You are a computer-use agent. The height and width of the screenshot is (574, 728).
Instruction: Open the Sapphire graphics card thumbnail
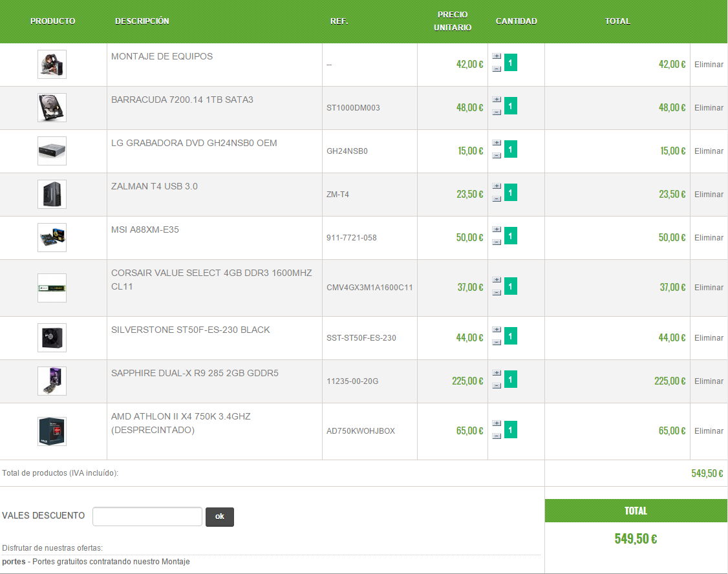[52, 381]
